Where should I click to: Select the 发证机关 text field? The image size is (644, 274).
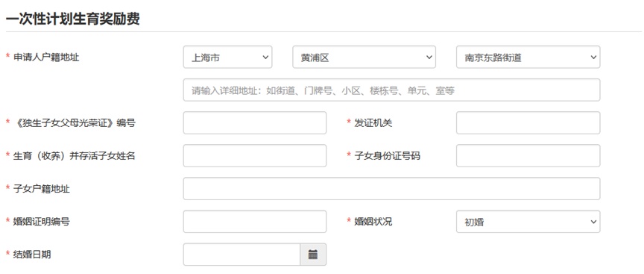point(528,123)
